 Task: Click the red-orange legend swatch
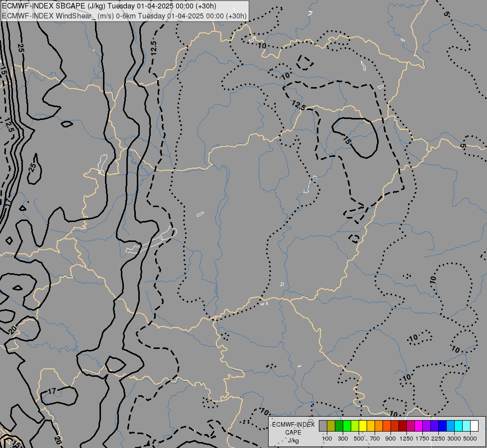pos(387,426)
